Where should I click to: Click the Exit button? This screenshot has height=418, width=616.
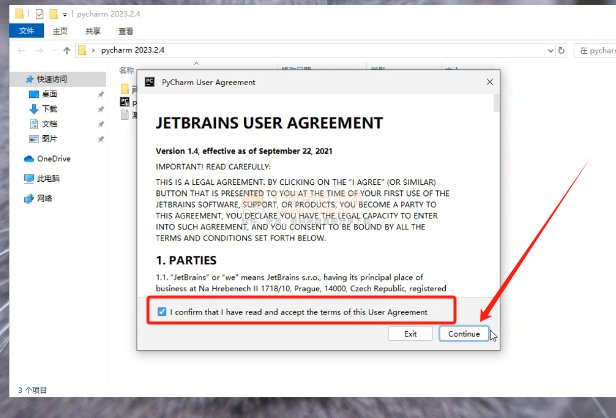410,334
